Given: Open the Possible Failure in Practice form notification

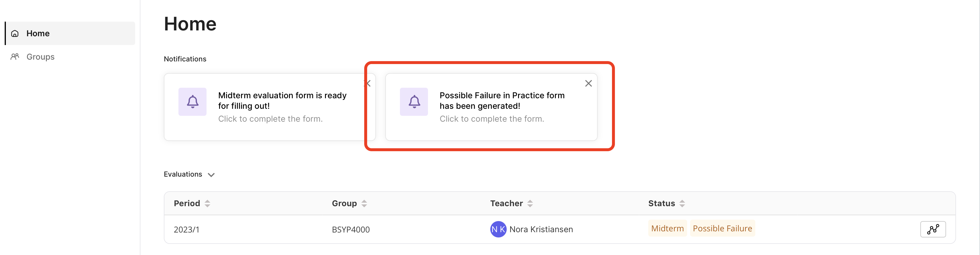Looking at the screenshot, I should coord(502,106).
